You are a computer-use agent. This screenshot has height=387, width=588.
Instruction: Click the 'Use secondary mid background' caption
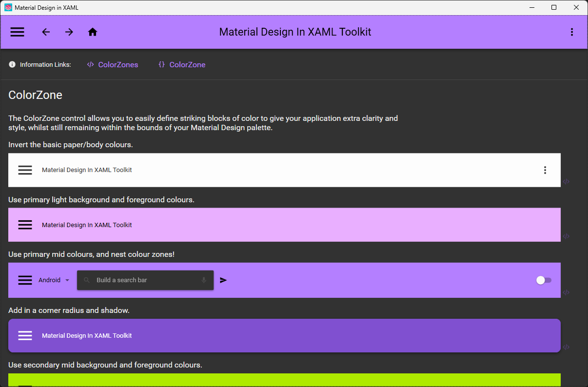coord(105,365)
